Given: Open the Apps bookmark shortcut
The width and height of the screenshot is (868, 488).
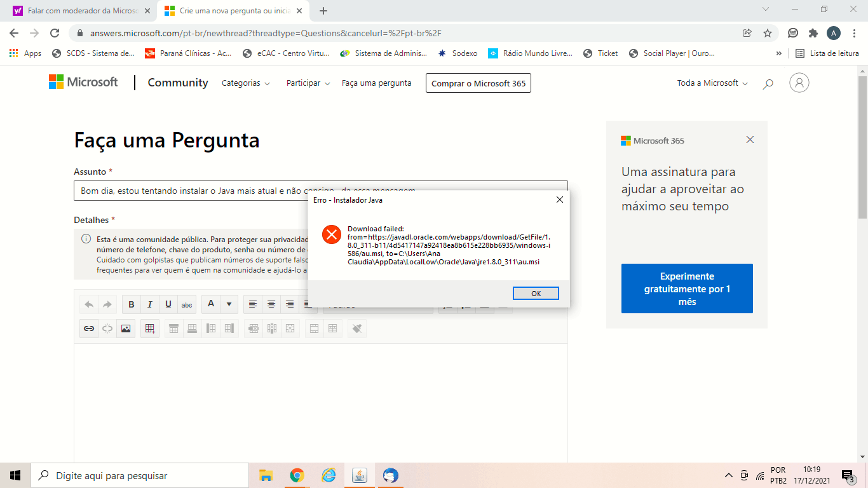Looking at the screenshot, I should (25, 53).
